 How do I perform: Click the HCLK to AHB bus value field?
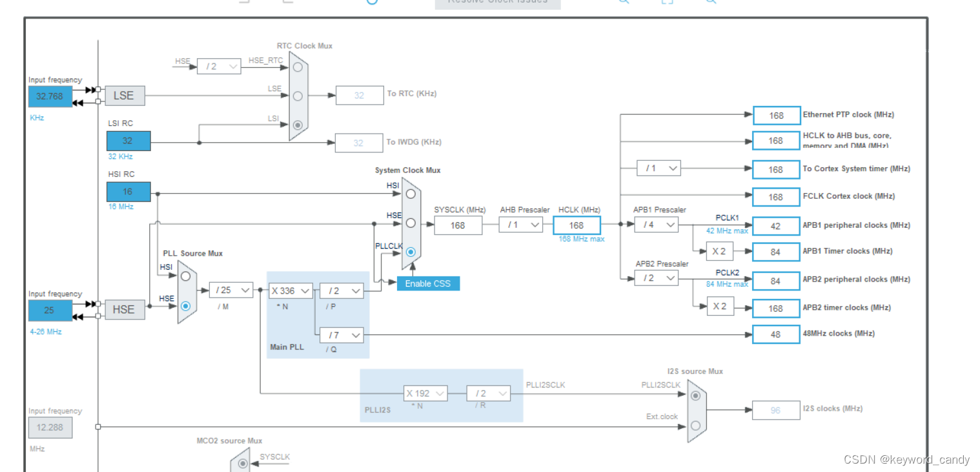(x=777, y=141)
